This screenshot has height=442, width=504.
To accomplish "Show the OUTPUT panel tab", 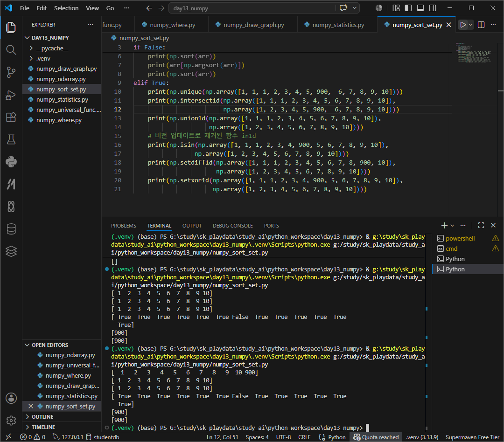I will (192, 226).
